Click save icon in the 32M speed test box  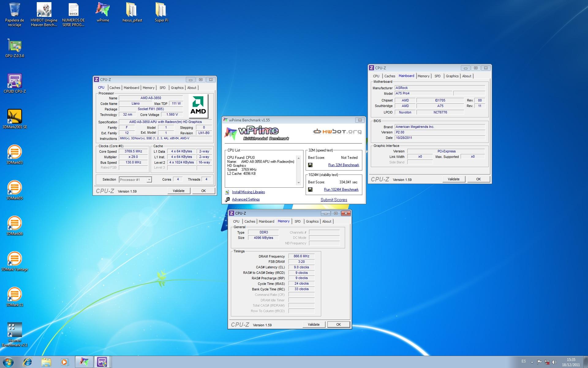(310, 165)
